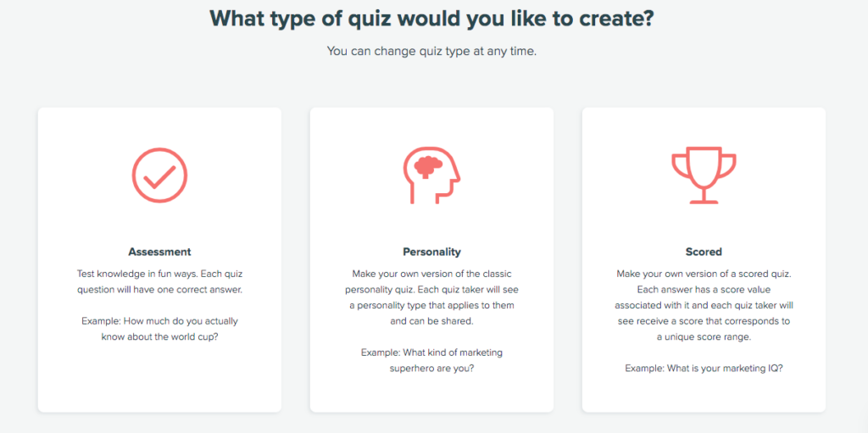Choose the Assessment quiz type card
The image size is (868, 433).
(x=159, y=259)
